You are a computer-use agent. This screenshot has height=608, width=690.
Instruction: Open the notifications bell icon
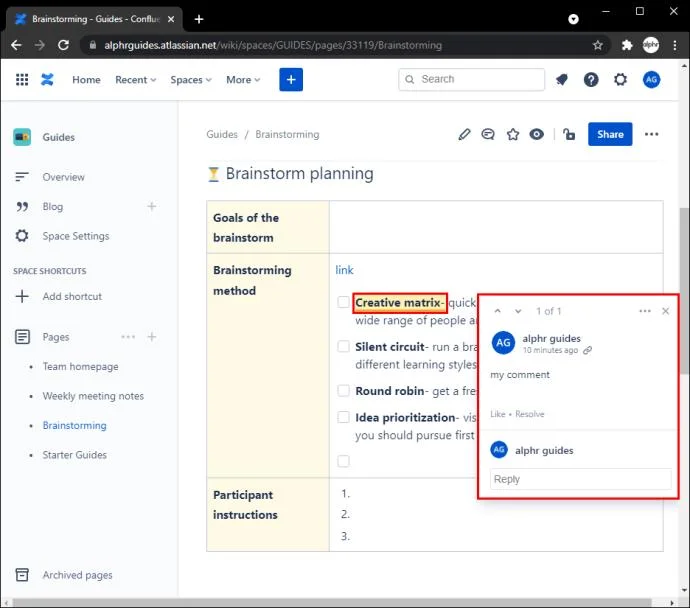(x=562, y=80)
